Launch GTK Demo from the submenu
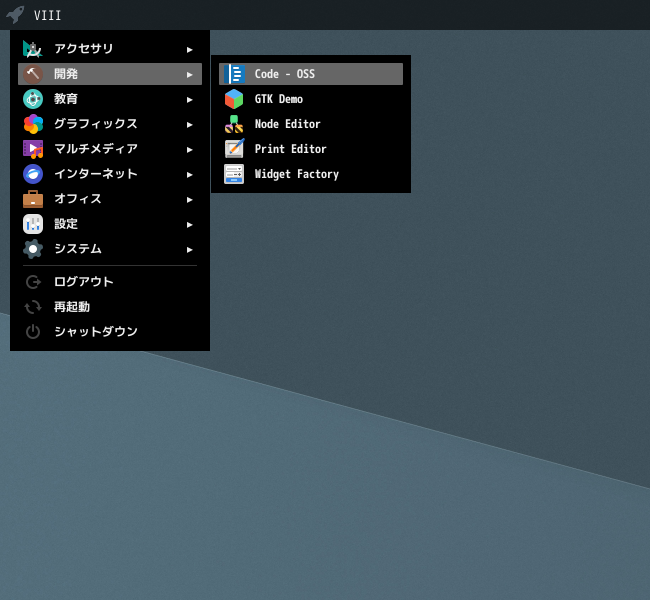The width and height of the screenshot is (650, 600). [311, 99]
